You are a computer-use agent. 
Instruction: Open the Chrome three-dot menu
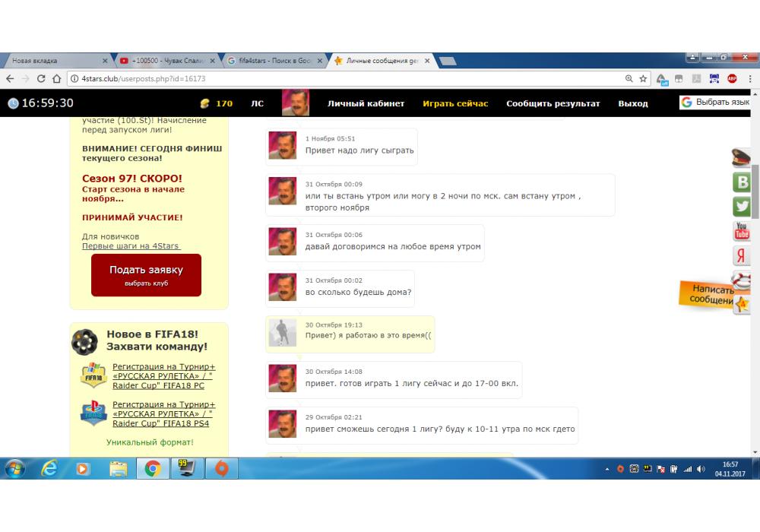[750, 78]
